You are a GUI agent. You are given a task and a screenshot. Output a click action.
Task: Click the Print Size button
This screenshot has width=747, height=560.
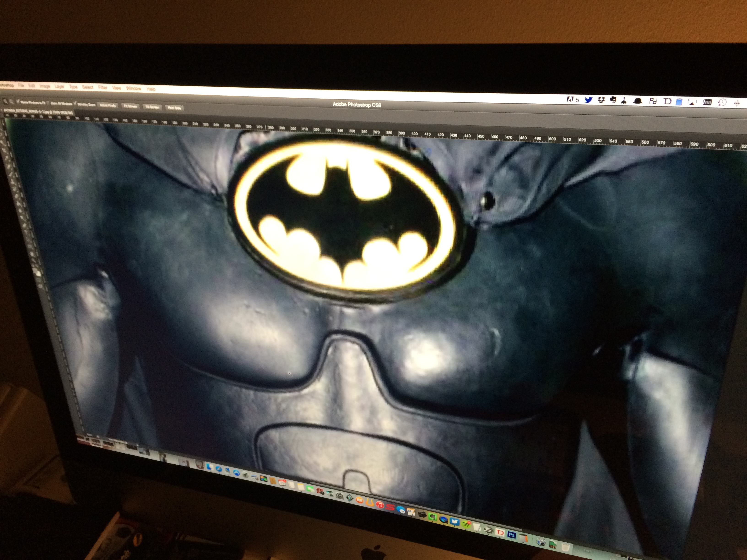(x=174, y=108)
